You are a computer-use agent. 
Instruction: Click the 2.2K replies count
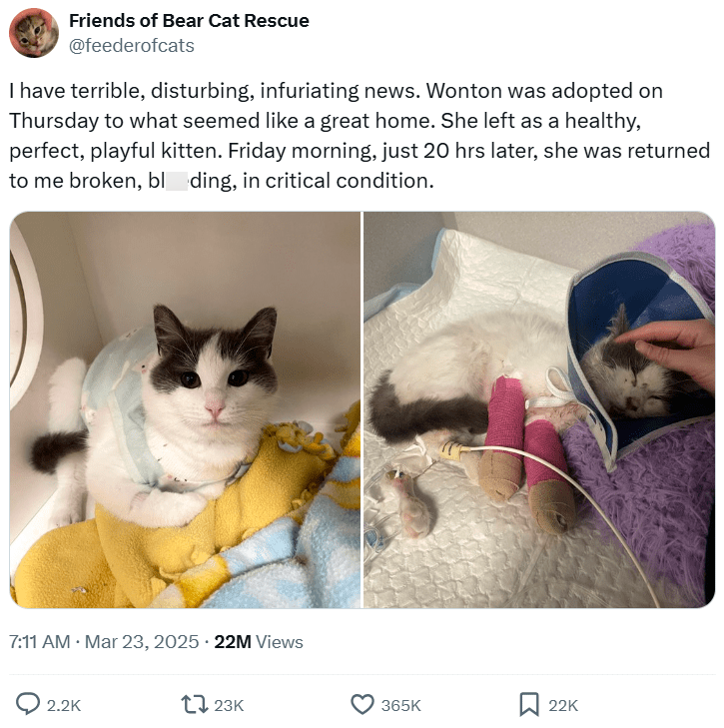pyautogui.click(x=64, y=705)
